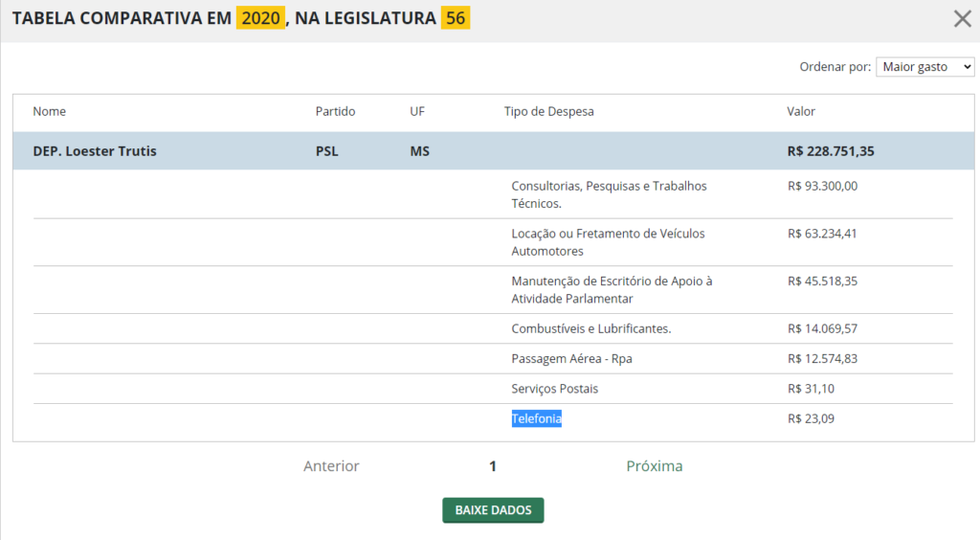This screenshot has height=540, width=980.
Task: Click the Combustíveis e Lubrificantes expense row
Action: pyautogui.click(x=590, y=328)
